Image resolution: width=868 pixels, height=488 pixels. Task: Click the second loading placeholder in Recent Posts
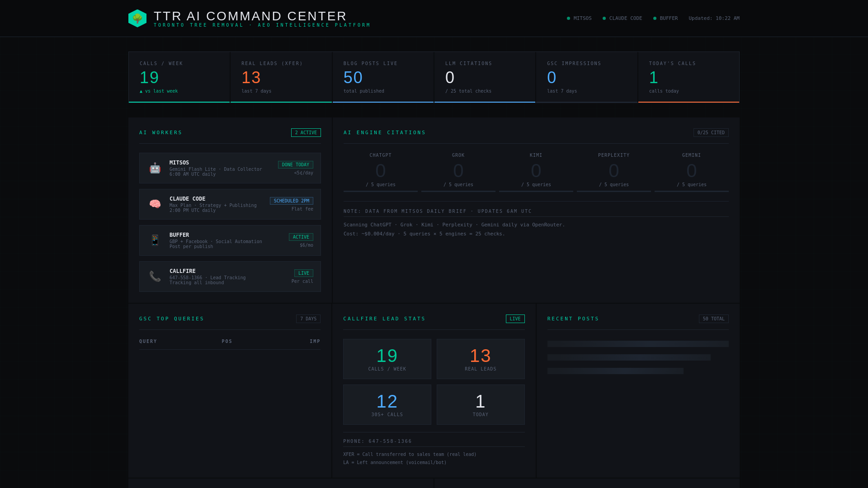click(x=629, y=357)
